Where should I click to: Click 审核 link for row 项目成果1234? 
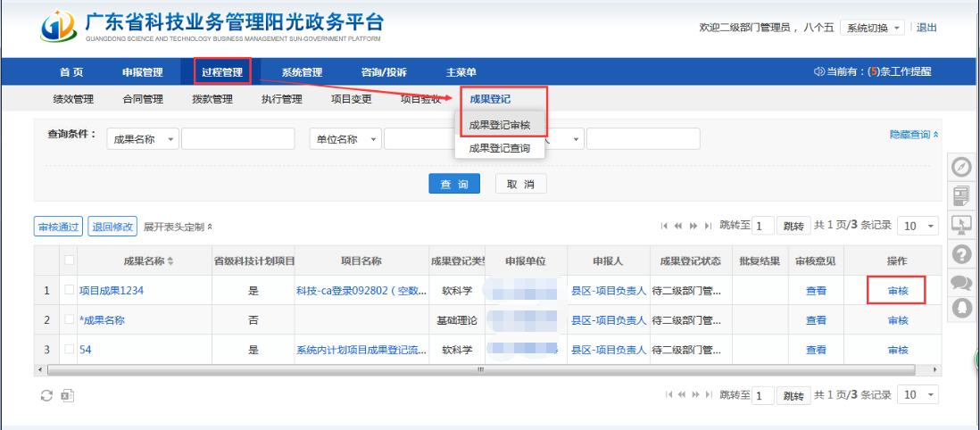coord(897,290)
